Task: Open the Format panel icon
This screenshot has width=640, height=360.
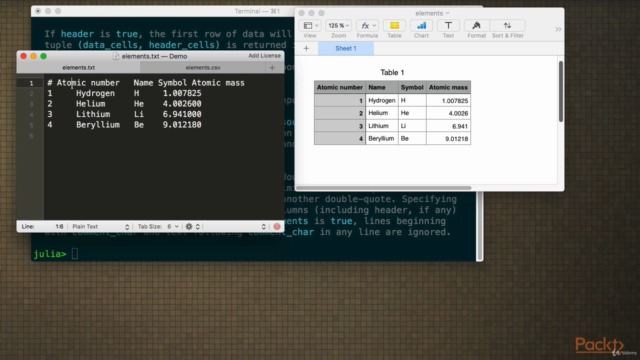Action: click(476, 25)
